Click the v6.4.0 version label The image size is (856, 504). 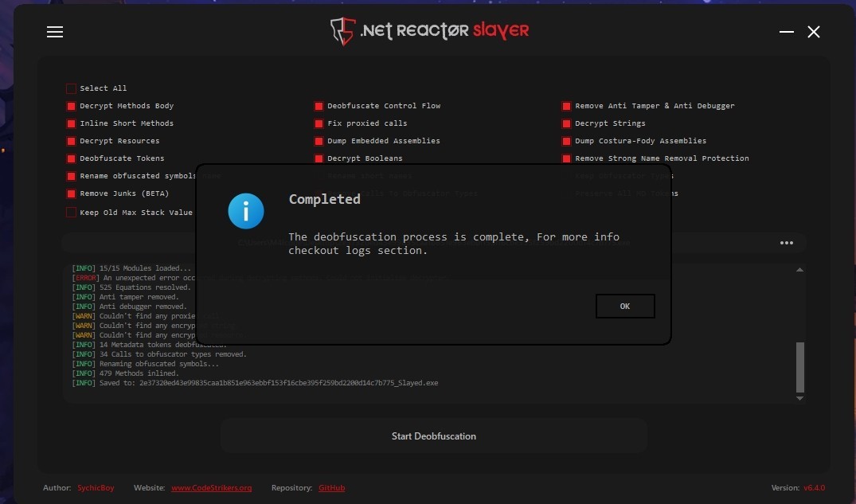coord(814,487)
